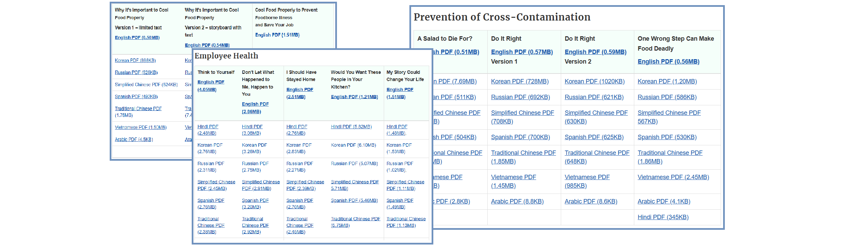The width and height of the screenshot is (868, 251).
Task: Open English PDF (0.50MB) cooling version 1
Action: pyautogui.click(x=137, y=38)
